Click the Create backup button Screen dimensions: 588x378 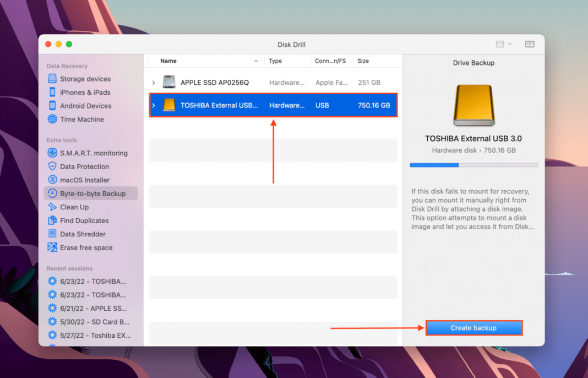point(473,327)
